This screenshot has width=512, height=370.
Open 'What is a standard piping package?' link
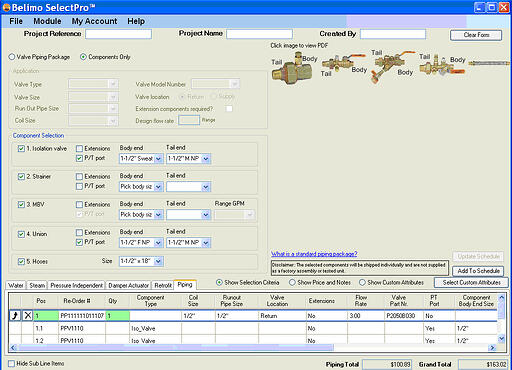click(x=314, y=254)
